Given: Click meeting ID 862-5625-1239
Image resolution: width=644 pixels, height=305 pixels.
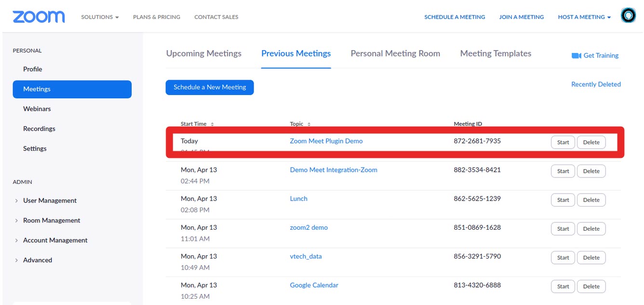Looking at the screenshot, I should click(477, 199).
